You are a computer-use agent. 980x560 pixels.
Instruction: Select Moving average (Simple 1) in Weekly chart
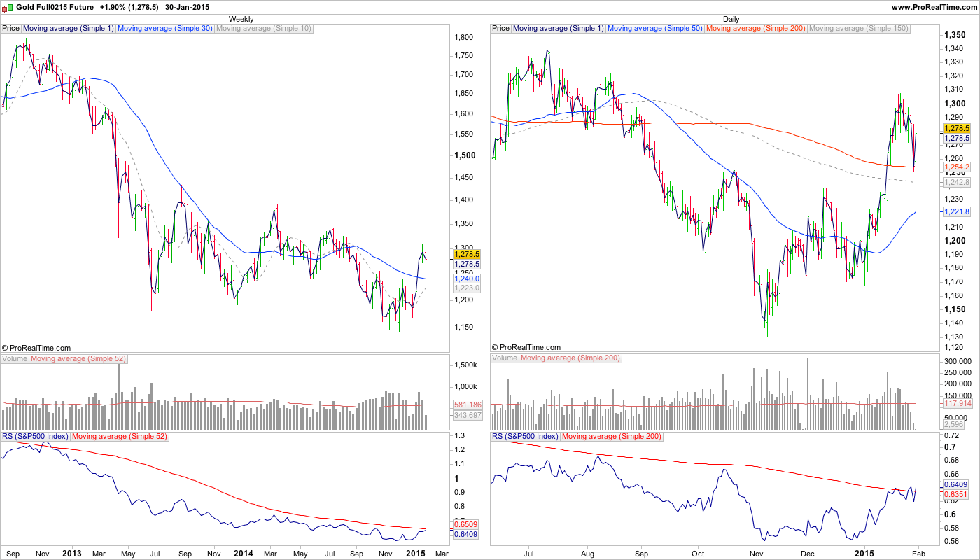[68, 29]
